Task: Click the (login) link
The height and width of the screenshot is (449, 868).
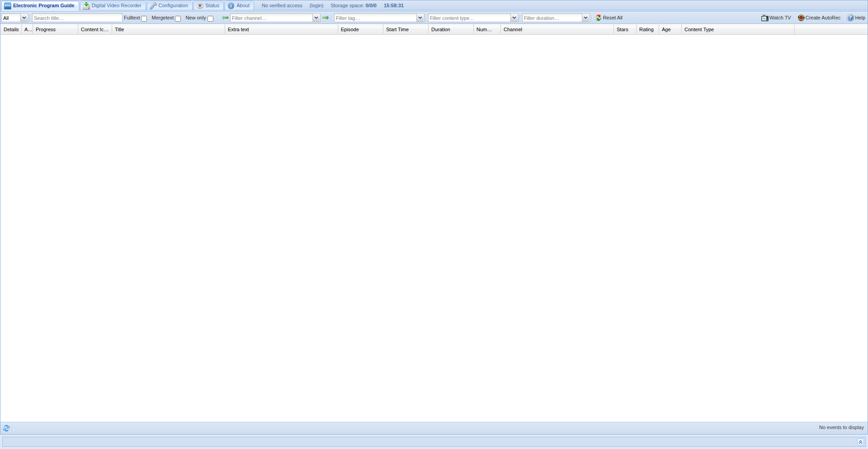Action: [316, 6]
